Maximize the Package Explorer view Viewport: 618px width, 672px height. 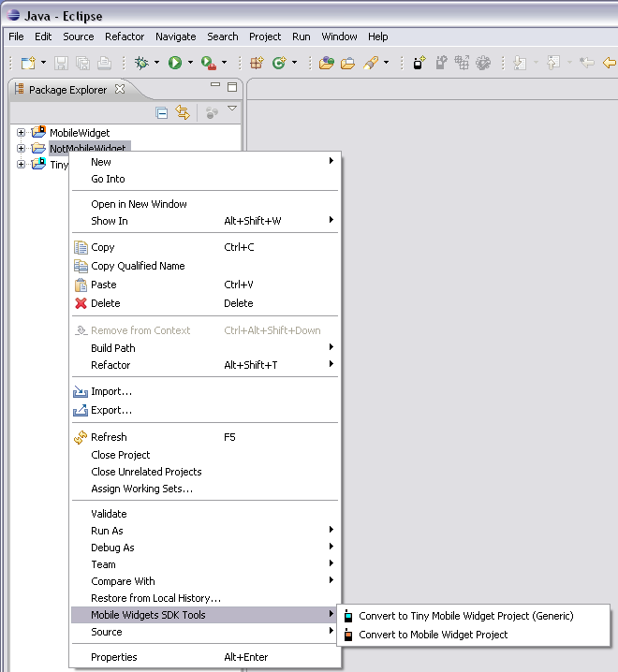(x=232, y=87)
